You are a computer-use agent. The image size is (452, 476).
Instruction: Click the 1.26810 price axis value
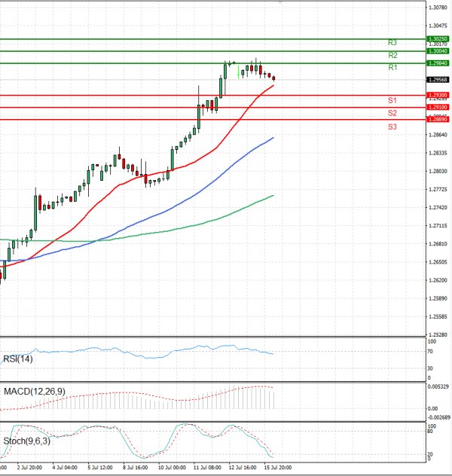(x=438, y=244)
